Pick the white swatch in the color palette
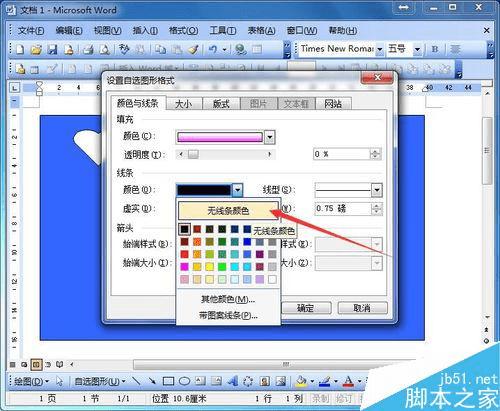Screen dimensions: 500x411 (272, 279)
